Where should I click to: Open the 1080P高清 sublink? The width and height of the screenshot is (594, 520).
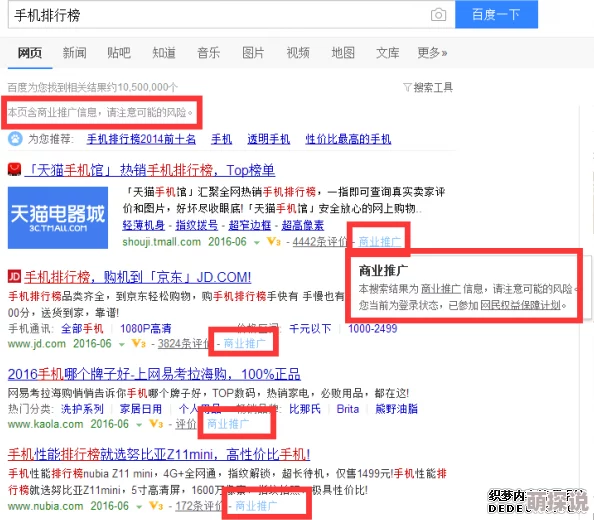[x=146, y=328]
